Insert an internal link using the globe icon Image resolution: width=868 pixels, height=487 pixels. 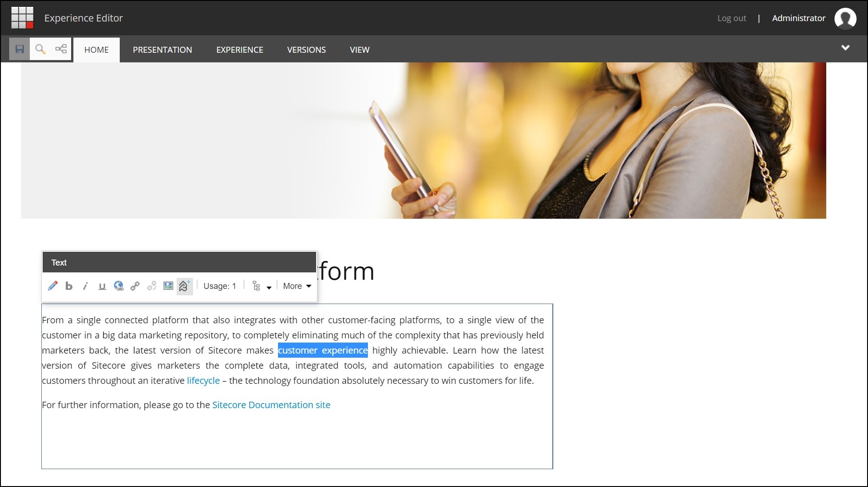pos(118,286)
